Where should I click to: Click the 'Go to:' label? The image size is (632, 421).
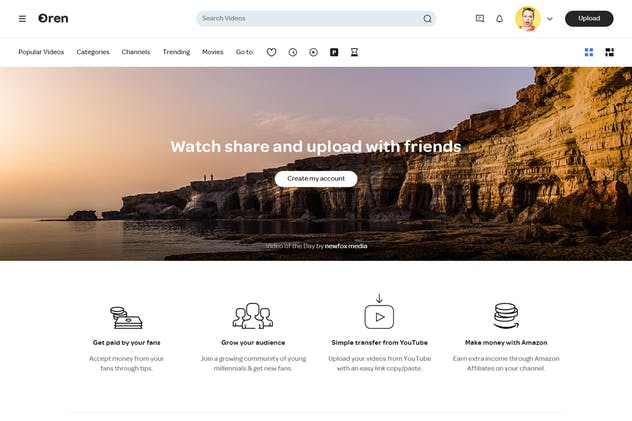[245, 52]
